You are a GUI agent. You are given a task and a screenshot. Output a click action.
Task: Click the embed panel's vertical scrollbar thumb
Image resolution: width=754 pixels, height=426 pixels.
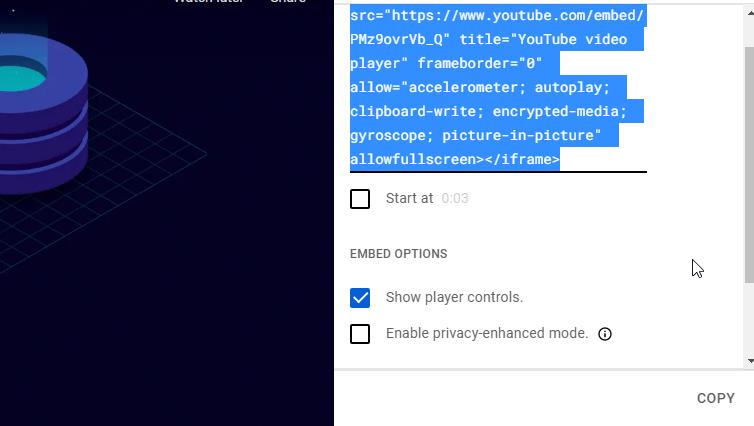[749, 165]
